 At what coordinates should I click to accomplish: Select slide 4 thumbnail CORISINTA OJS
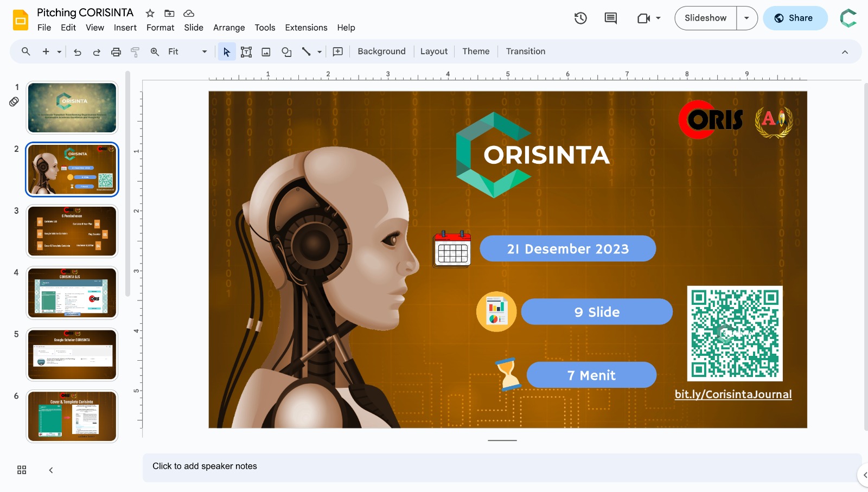tap(72, 293)
